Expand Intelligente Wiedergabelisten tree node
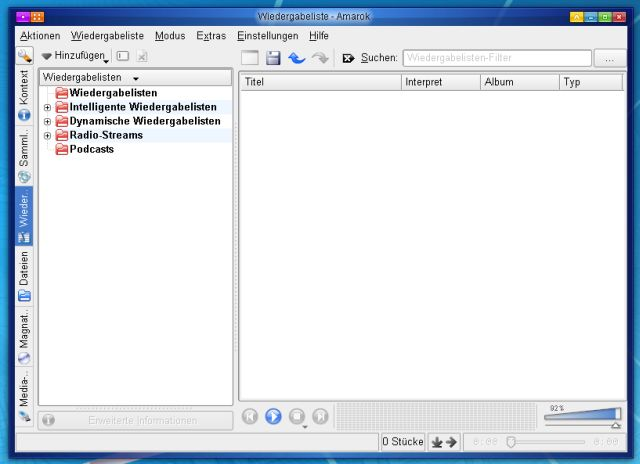Viewport: 640px width, 464px height. click(x=47, y=108)
